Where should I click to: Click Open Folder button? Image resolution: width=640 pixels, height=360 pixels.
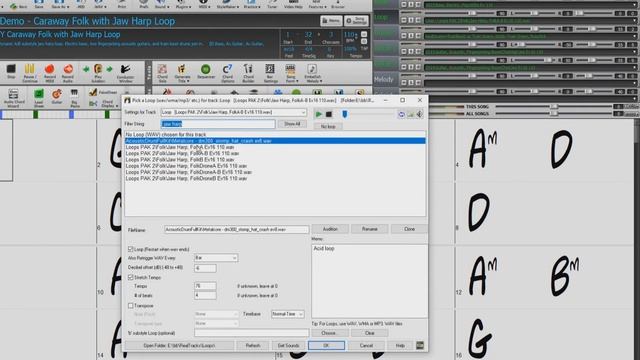[179, 345]
